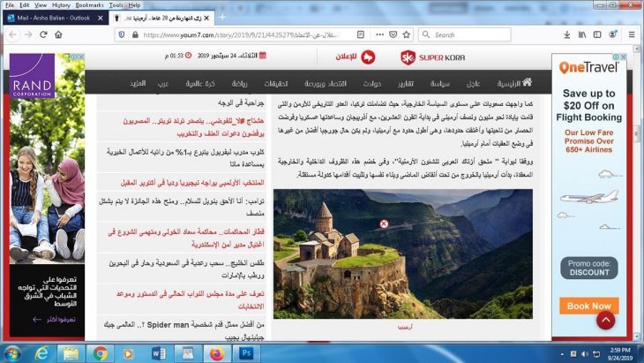The image size is (644, 363).
Task: Open the كرة عالمية nav section
Action: [x=200, y=83]
